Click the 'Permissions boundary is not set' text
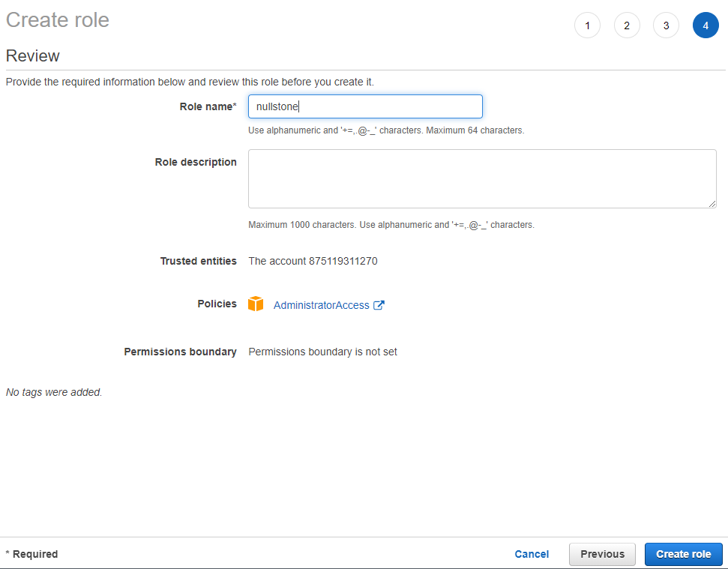This screenshot has height=569, width=728. click(322, 352)
